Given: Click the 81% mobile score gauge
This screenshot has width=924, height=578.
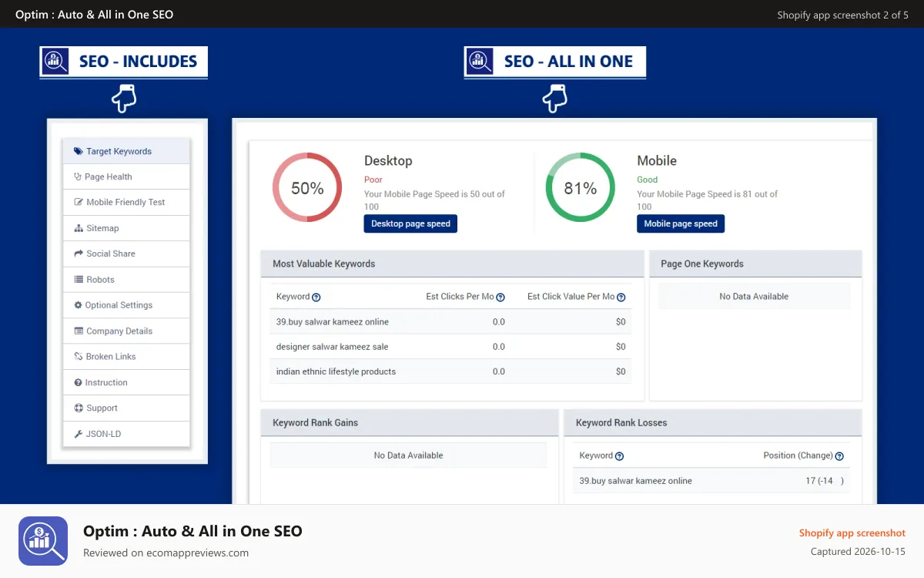Looking at the screenshot, I should point(581,188).
